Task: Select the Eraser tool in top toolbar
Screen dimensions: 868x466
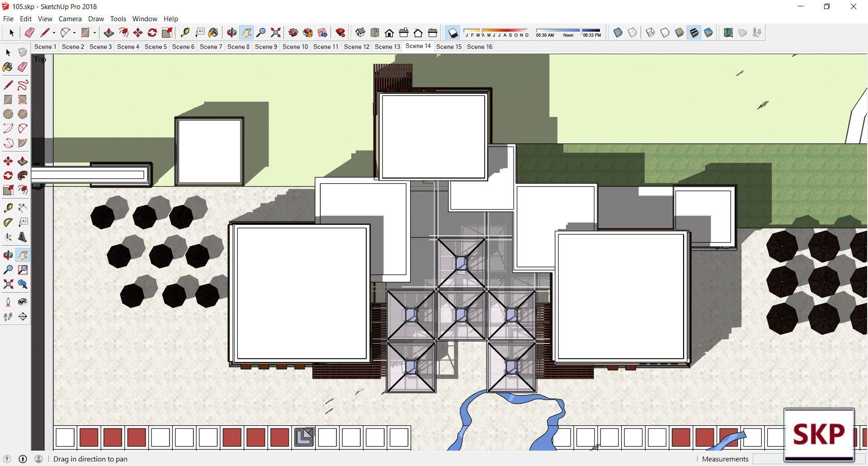Action: click(29, 33)
